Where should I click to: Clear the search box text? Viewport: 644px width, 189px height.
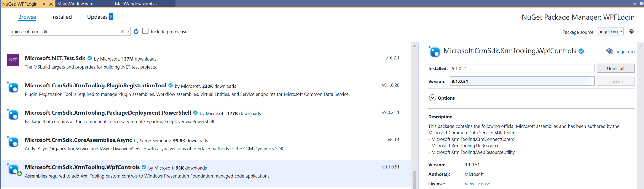(x=123, y=31)
